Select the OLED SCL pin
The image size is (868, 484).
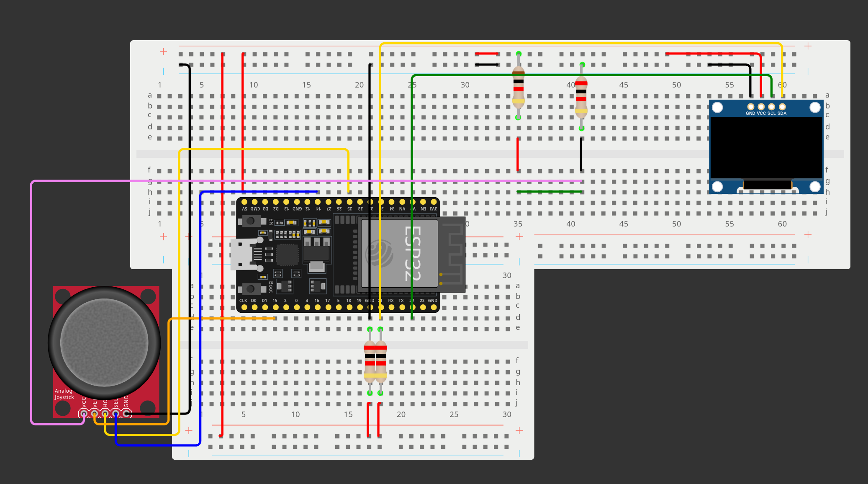pos(771,107)
